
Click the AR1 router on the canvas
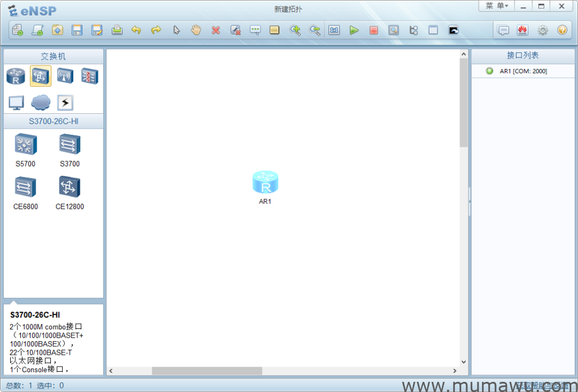(265, 182)
